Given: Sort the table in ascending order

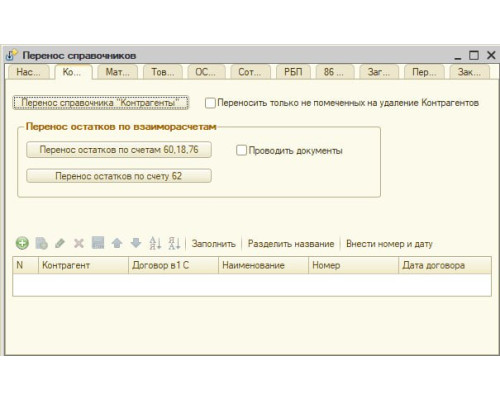Looking at the screenshot, I should 155,243.
